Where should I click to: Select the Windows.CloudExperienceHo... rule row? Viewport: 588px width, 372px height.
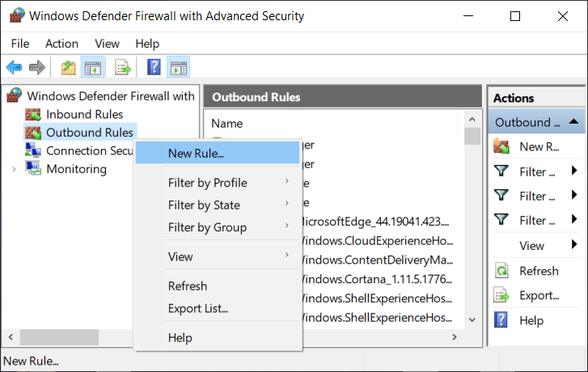(x=378, y=240)
